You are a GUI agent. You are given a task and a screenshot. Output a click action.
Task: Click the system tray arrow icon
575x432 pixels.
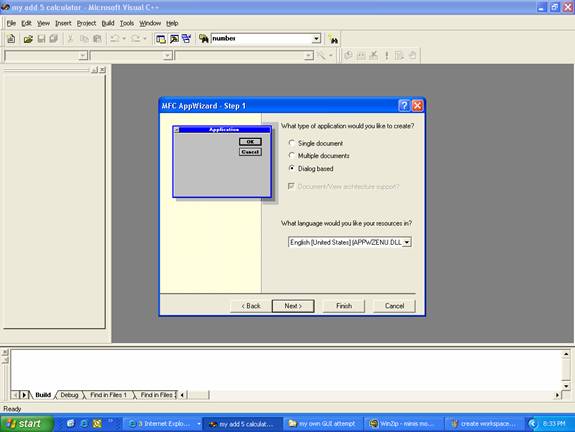[532, 424]
